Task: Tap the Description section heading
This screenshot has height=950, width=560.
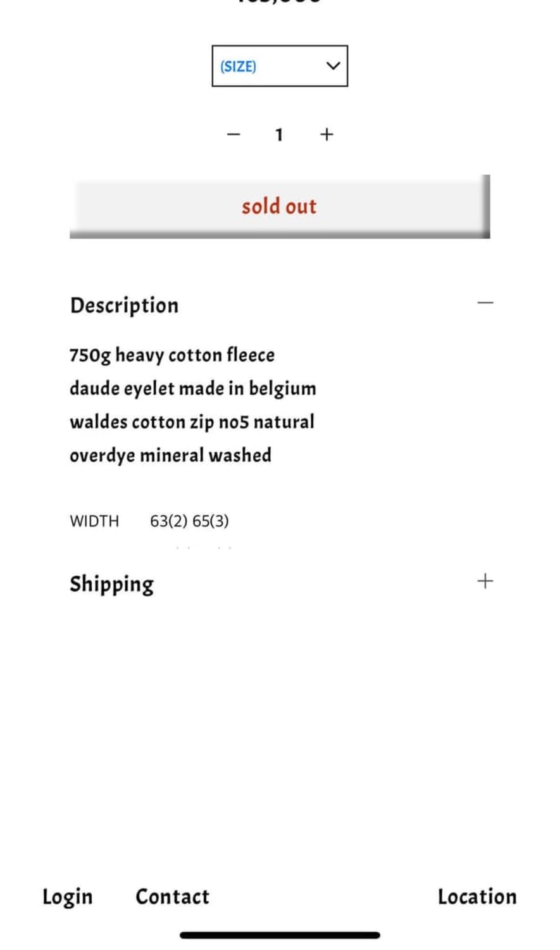Action: pos(124,305)
